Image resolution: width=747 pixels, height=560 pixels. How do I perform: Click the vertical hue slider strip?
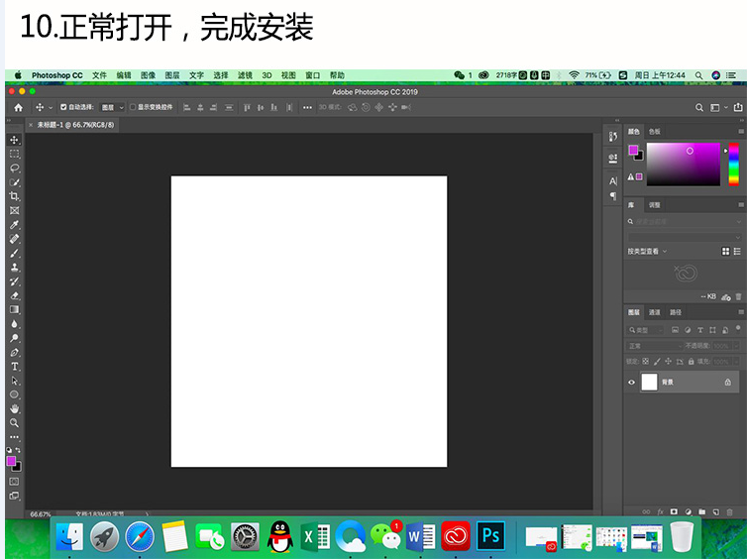pos(734,164)
